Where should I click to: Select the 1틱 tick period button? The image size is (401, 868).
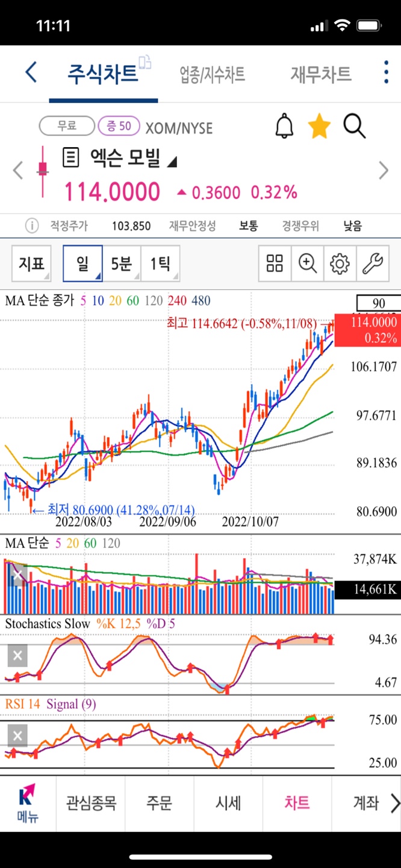point(160,263)
